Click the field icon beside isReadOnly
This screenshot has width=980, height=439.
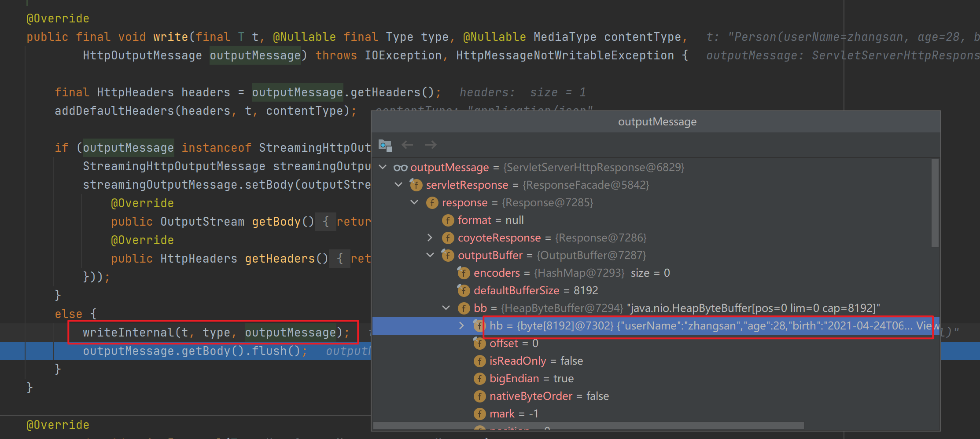(x=479, y=361)
